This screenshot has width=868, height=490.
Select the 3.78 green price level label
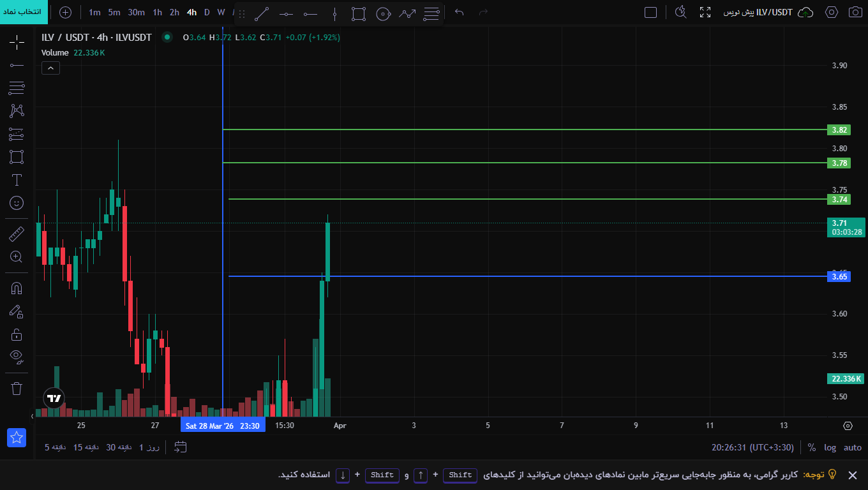[839, 163]
